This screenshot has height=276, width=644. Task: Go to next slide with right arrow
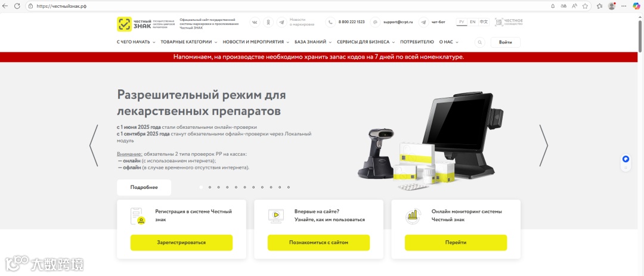coord(543,145)
